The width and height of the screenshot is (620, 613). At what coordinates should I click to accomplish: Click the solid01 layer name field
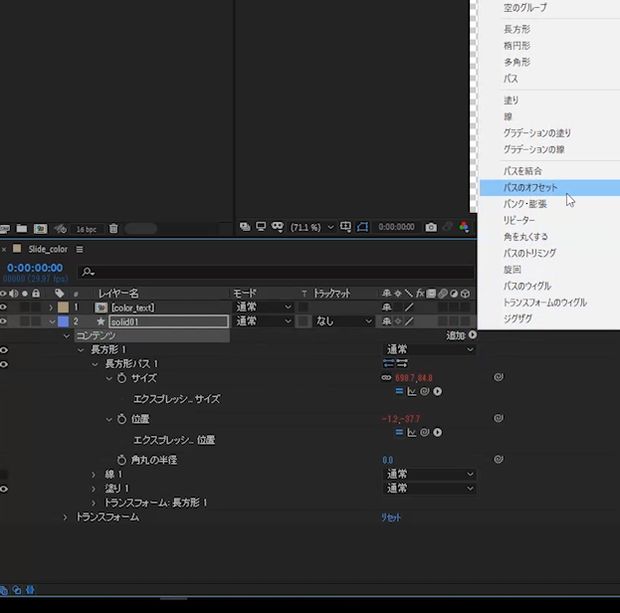pyautogui.click(x=169, y=322)
